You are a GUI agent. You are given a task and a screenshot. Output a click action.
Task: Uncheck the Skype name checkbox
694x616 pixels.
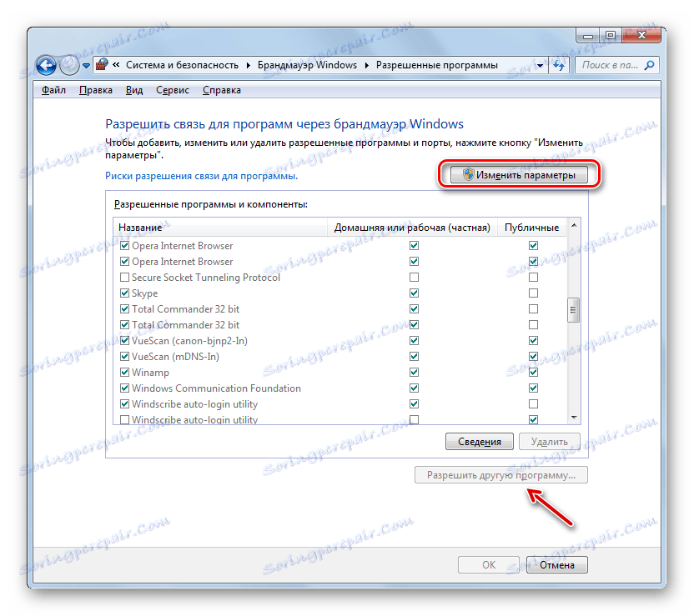click(x=125, y=293)
